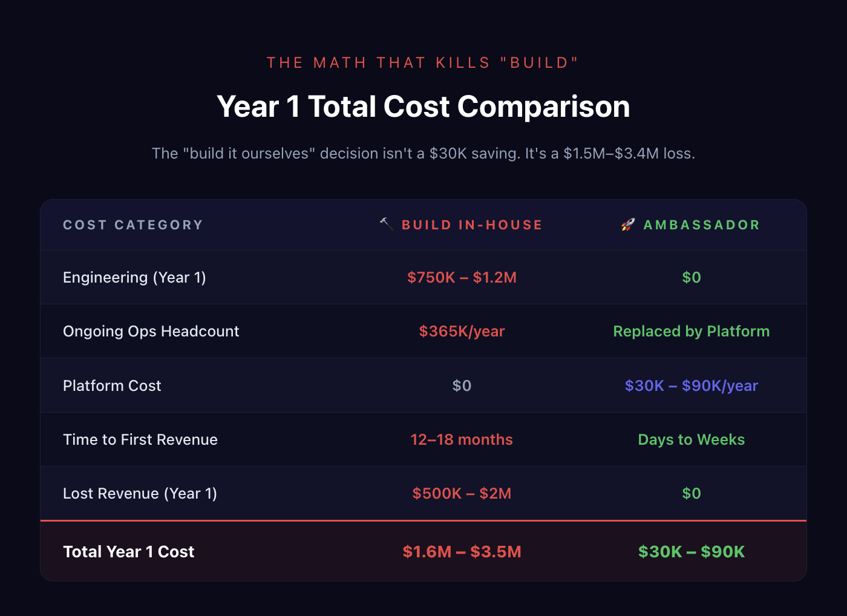Click the $1.6M – $3.5M total

click(x=462, y=552)
